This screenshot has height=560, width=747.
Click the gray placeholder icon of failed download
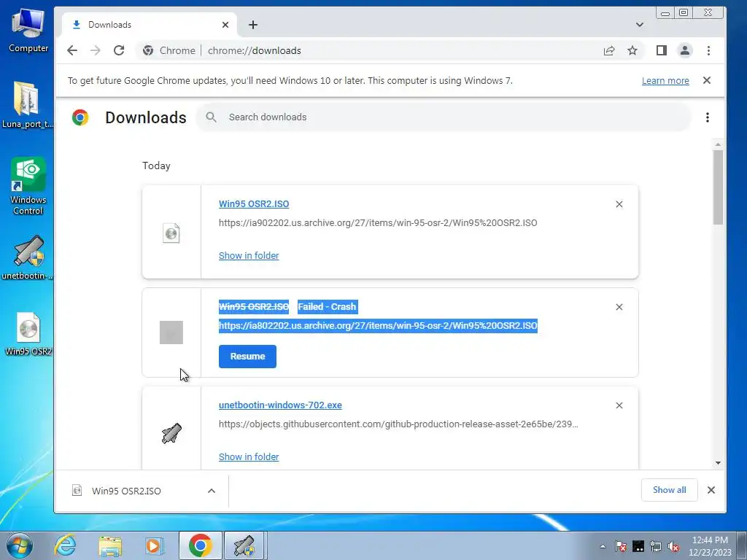(x=171, y=332)
